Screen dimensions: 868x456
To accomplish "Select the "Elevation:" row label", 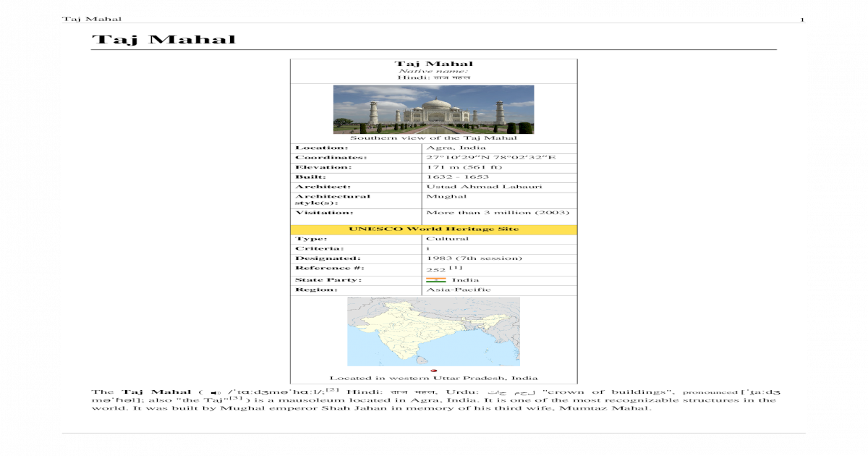I will click(323, 167).
